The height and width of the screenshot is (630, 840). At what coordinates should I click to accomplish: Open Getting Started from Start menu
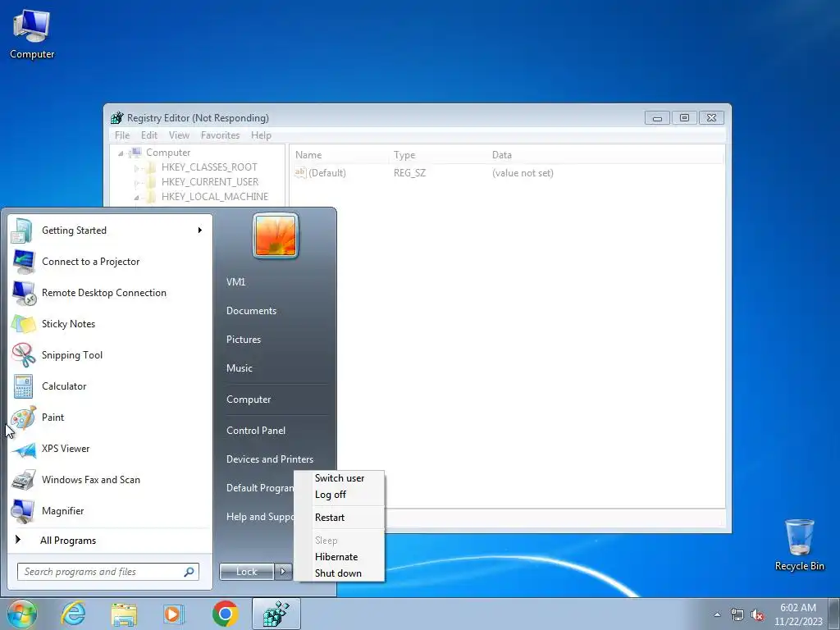coord(111,231)
